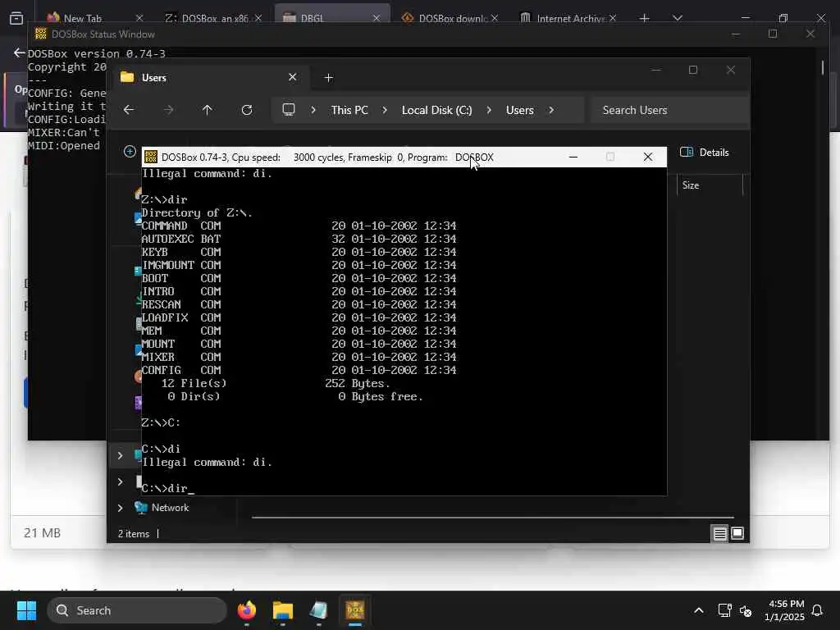
Task: Click AUTOEXEC BAT line in DOSBox
Action: click(x=299, y=239)
